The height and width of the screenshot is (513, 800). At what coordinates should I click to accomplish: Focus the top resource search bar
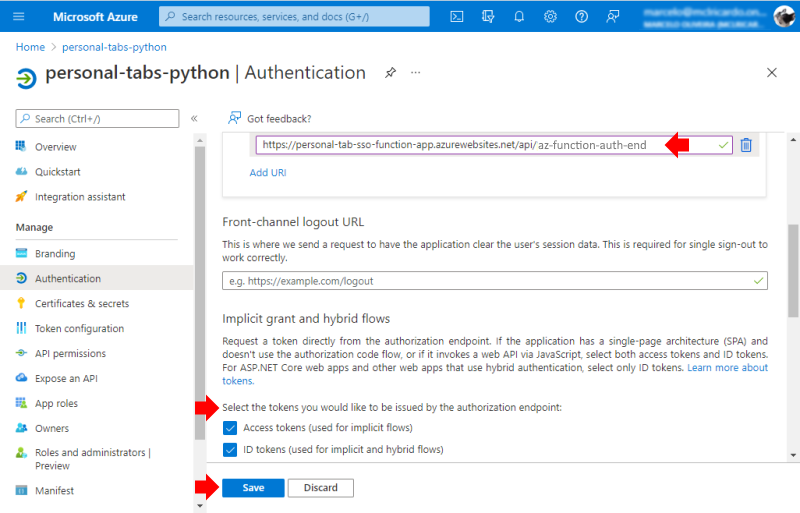[x=294, y=16]
